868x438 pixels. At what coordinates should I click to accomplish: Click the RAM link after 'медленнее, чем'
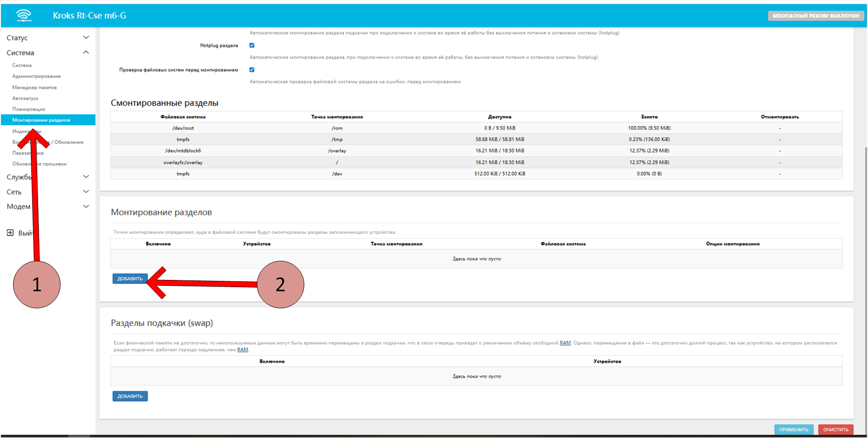point(242,350)
